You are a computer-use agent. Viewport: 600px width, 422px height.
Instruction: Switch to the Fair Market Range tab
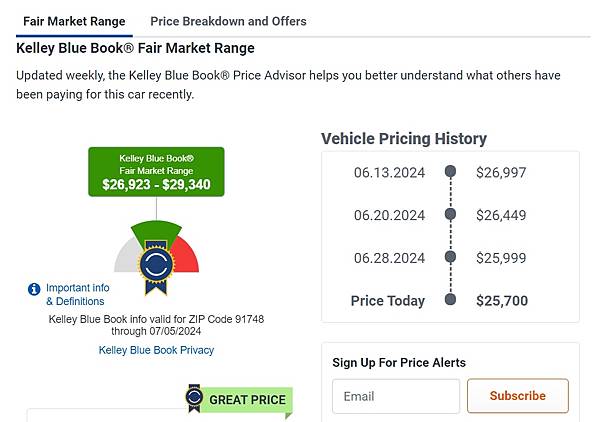click(75, 21)
